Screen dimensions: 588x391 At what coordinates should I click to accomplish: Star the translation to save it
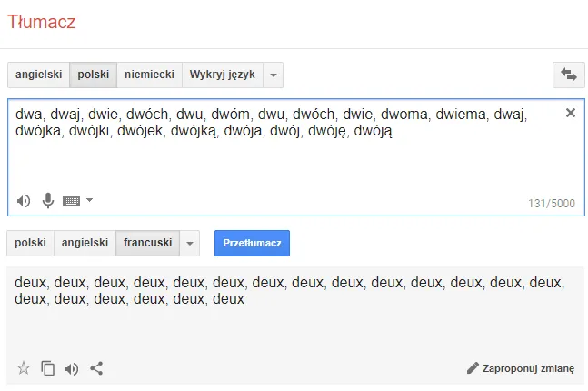[24, 368]
